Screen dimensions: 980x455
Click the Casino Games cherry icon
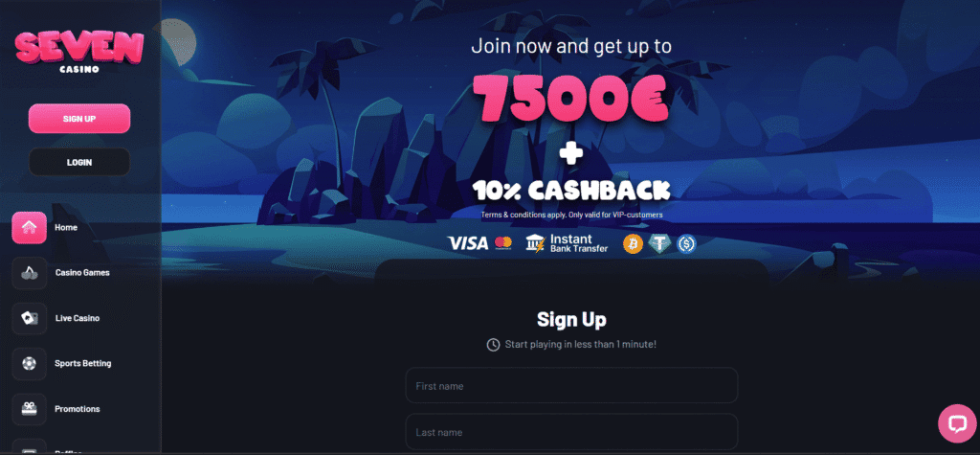click(x=30, y=273)
